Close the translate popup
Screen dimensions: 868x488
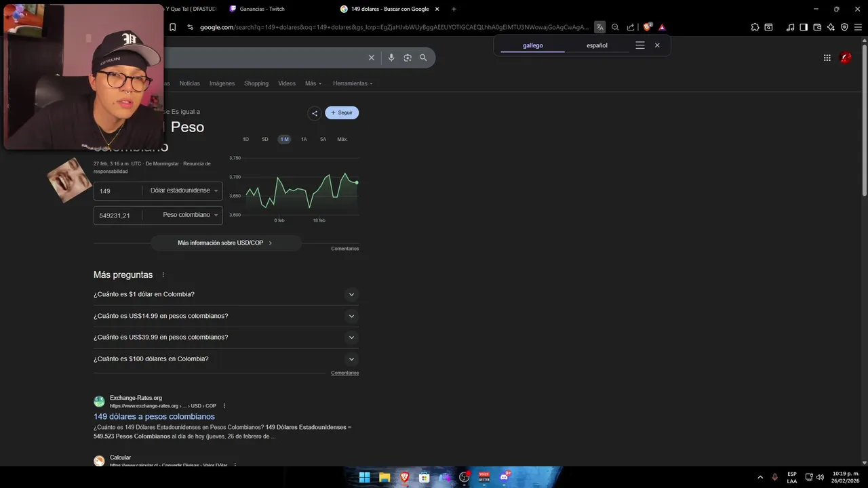tap(657, 45)
